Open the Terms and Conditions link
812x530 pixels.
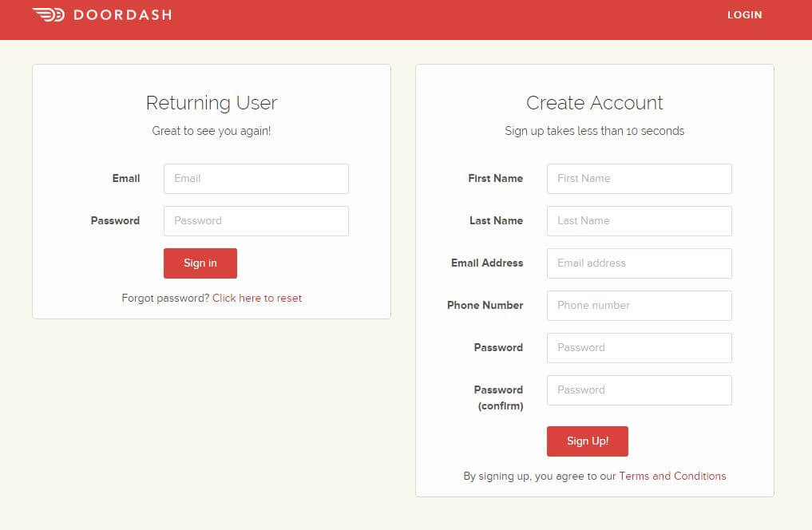tap(672, 476)
